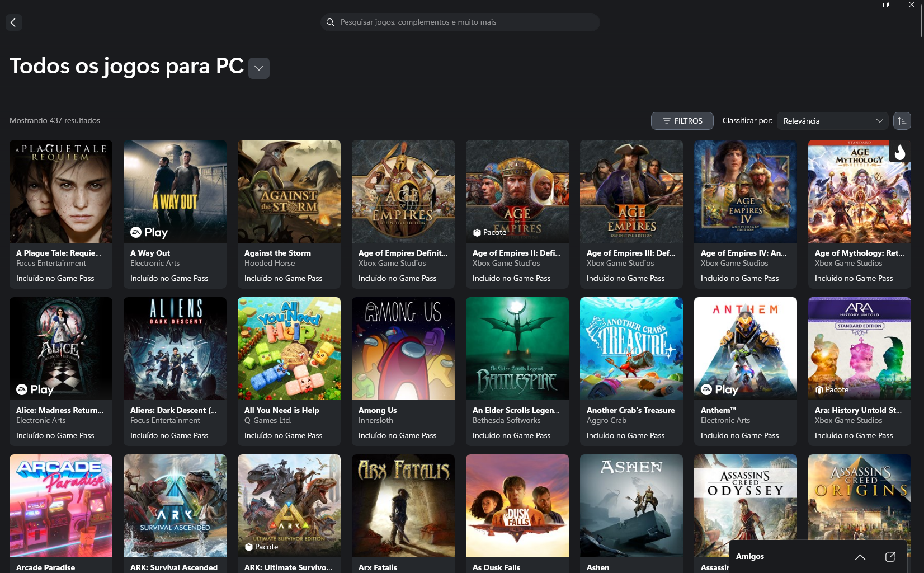Image resolution: width=924 pixels, height=573 pixels.
Task: Click the search magnifier icon
Action: [x=330, y=22]
